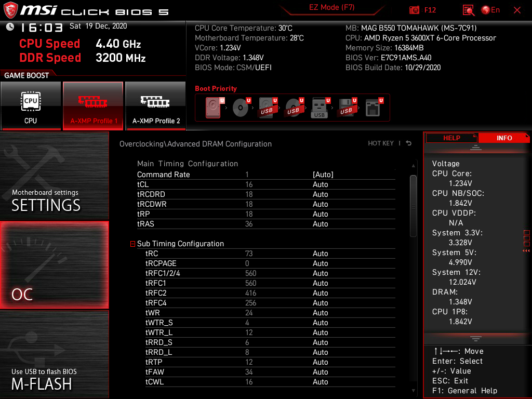Open the Command Rate [Auto] dropdown
The image size is (532, 399).
(x=323, y=175)
